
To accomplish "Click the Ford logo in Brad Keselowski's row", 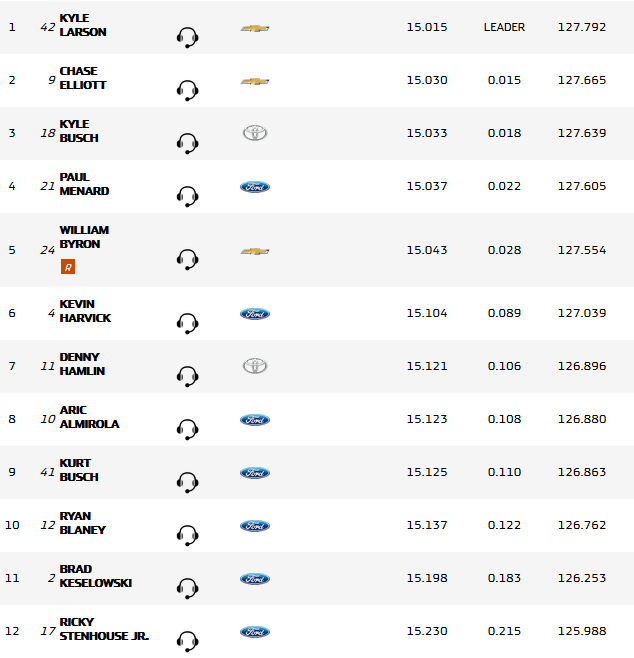I will click(x=255, y=579).
